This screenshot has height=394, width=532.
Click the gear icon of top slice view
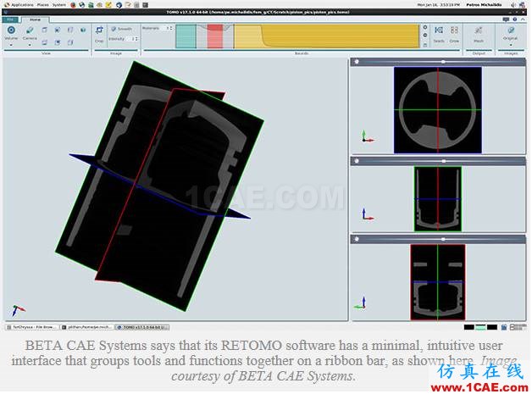tap(357, 62)
